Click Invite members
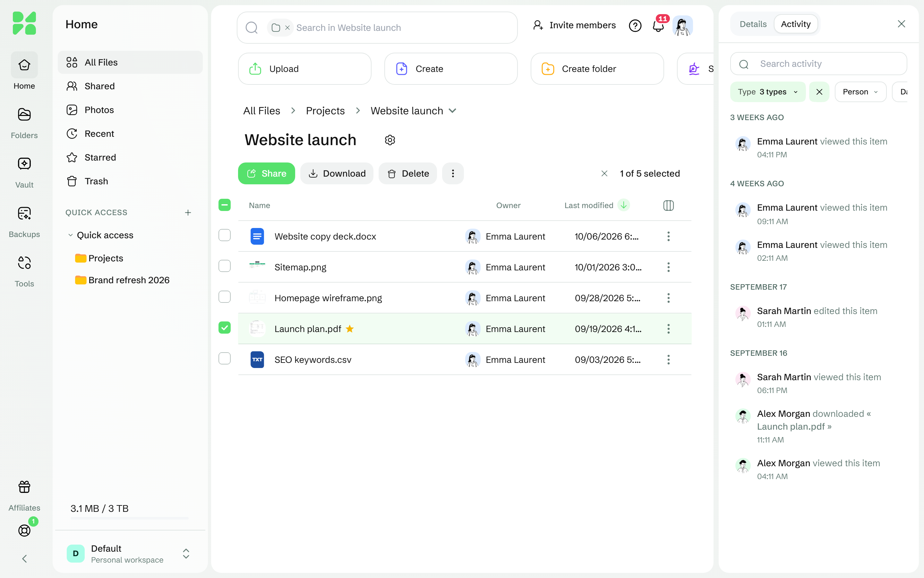This screenshot has width=924, height=578. (574, 25)
